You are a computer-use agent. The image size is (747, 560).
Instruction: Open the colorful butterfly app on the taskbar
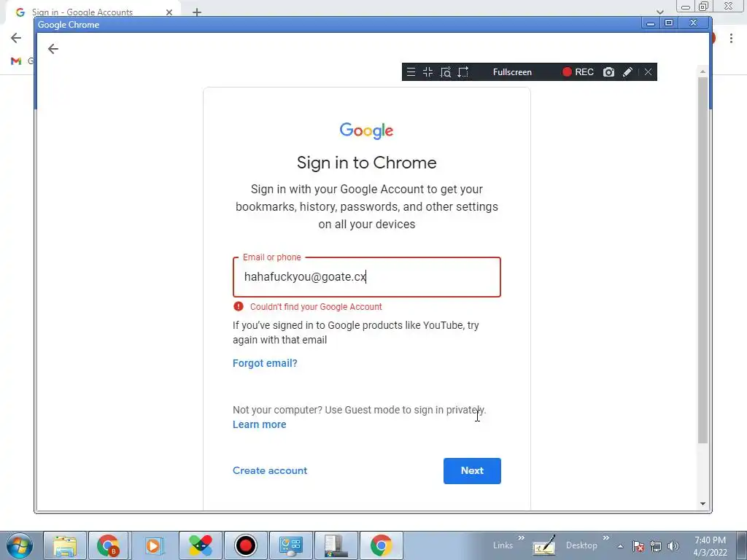[x=200, y=545]
